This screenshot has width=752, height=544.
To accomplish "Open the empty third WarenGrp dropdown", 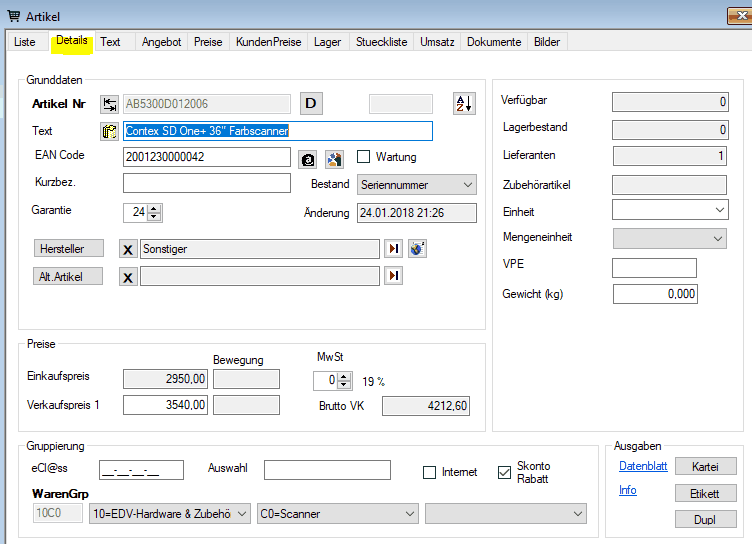I will [x=506, y=514].
